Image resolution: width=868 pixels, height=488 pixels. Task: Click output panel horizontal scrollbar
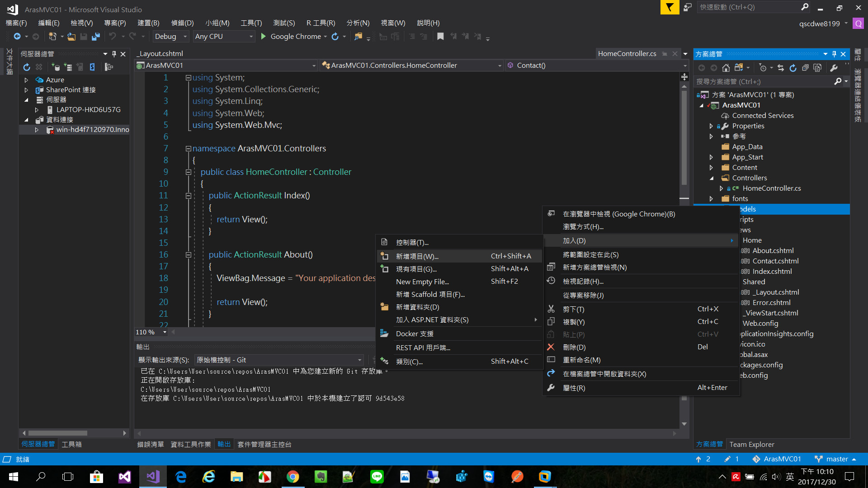(x=407, y=433)
